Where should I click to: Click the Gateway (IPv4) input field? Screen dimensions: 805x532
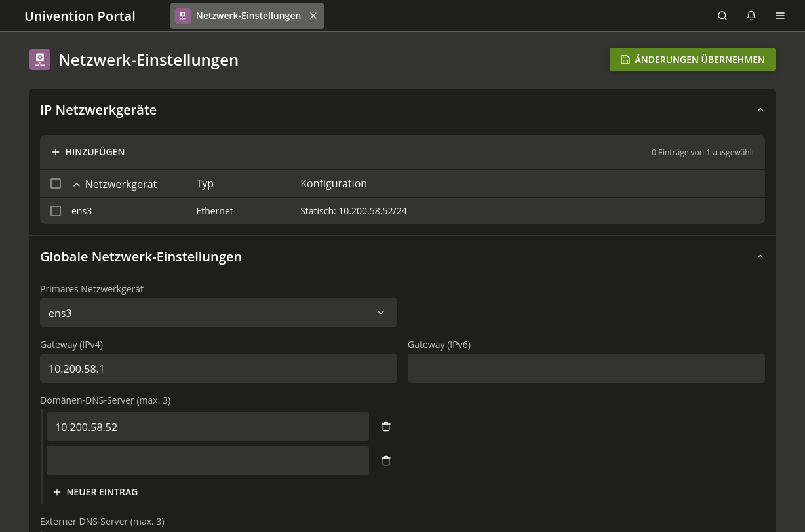[x=218, y=368]
